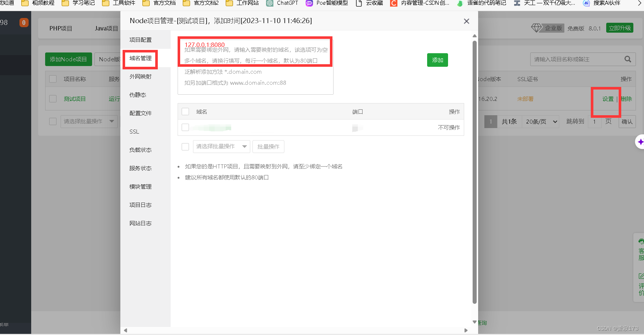The width and height of the screenshot is (644, 335).
Task: Open the 外网映射 tab
Action: click(x=145, y=76)
